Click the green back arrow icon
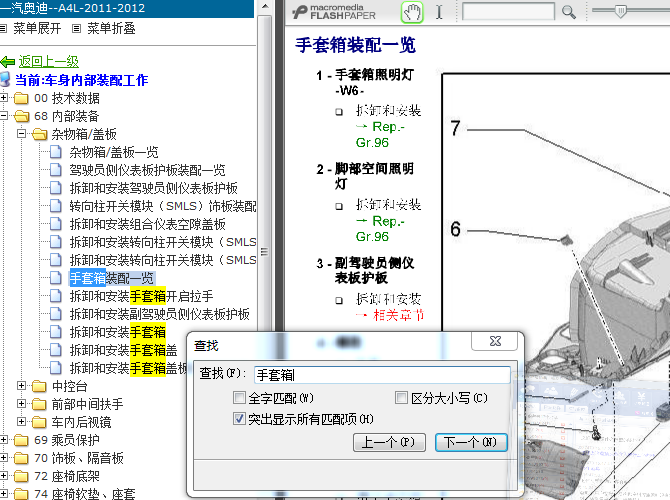The width and height of the screenshot is (670, 500). tap(8, 62)
